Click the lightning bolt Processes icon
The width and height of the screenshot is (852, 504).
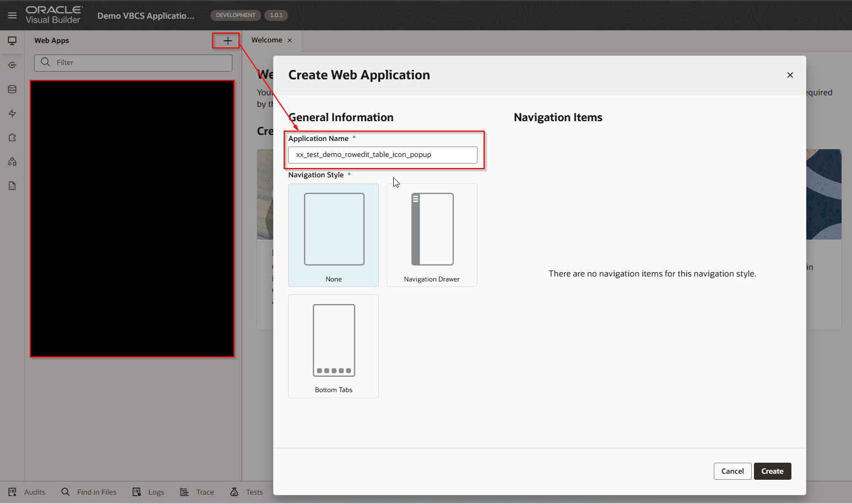click(12, 113)
